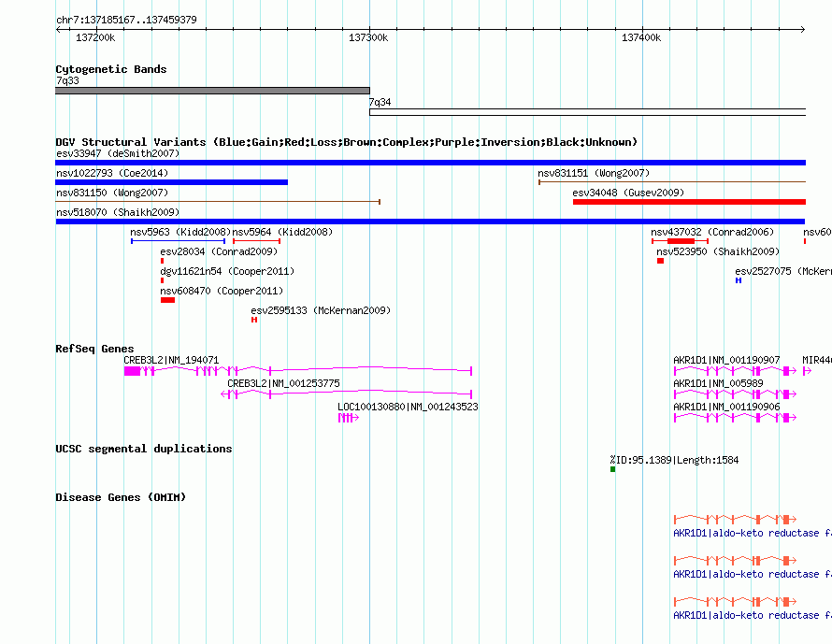Click the nsv5964 (Kidd2008) red variant line

pyautogui.click(x=256, y=241)
